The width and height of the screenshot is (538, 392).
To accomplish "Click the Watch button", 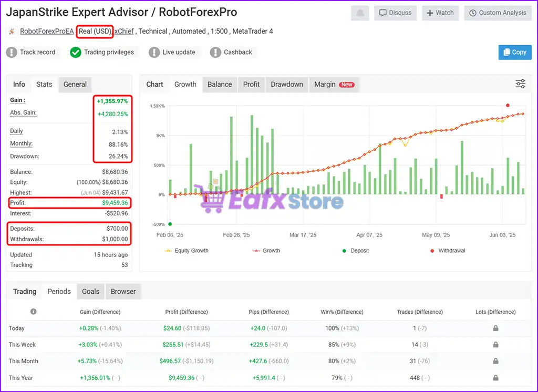I will tap(440, 13).
